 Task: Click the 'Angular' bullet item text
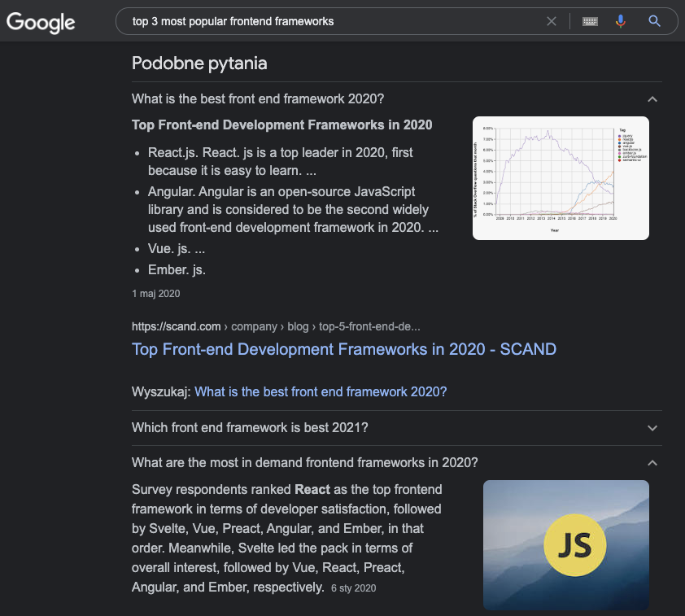click(x=293, y=209)
